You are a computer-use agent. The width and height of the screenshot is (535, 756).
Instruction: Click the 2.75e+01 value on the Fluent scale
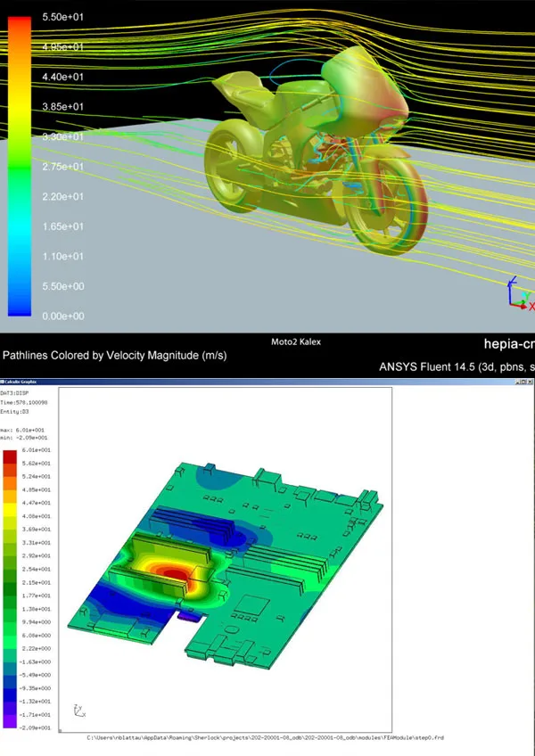(62, 167)
